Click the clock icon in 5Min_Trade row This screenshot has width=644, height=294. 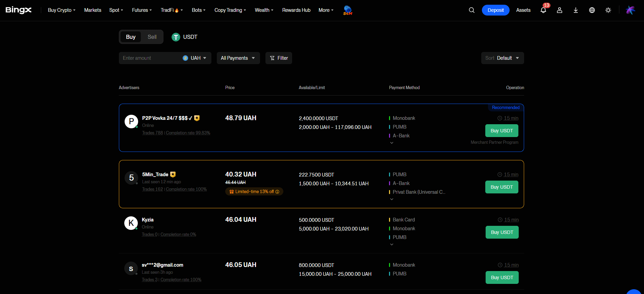pyautogui.click(x=500, y=175)
